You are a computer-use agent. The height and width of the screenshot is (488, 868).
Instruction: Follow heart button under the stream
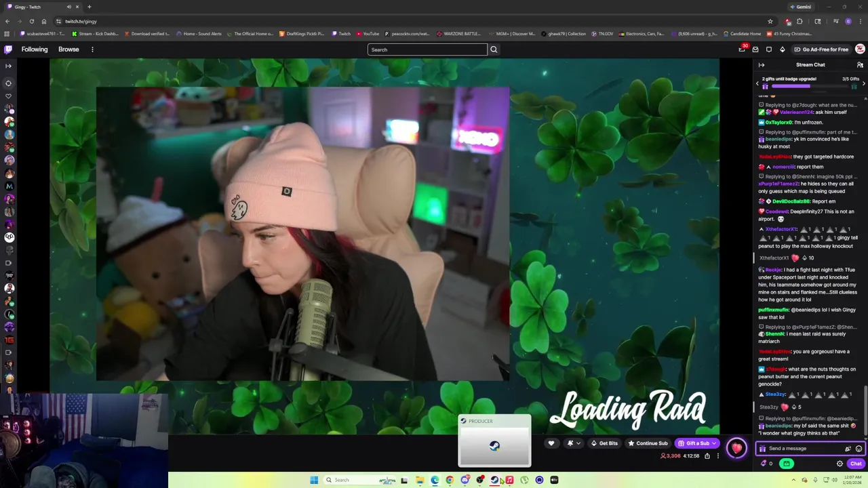coord(551,443)
